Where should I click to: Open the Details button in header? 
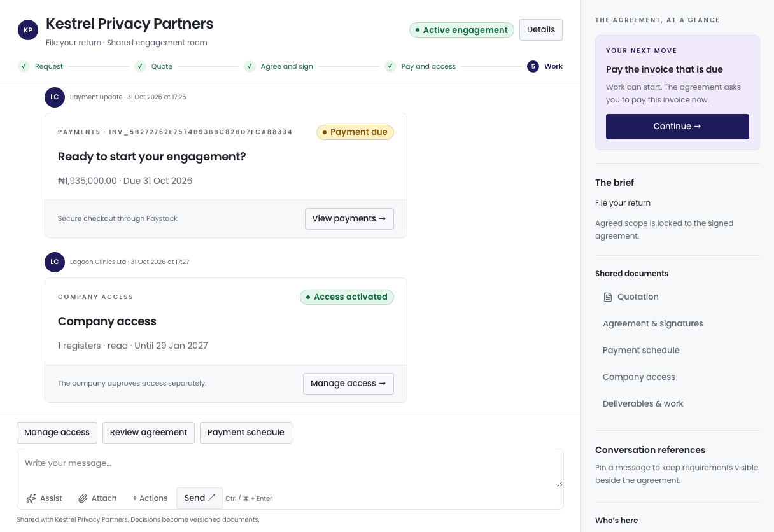(541, 30)
